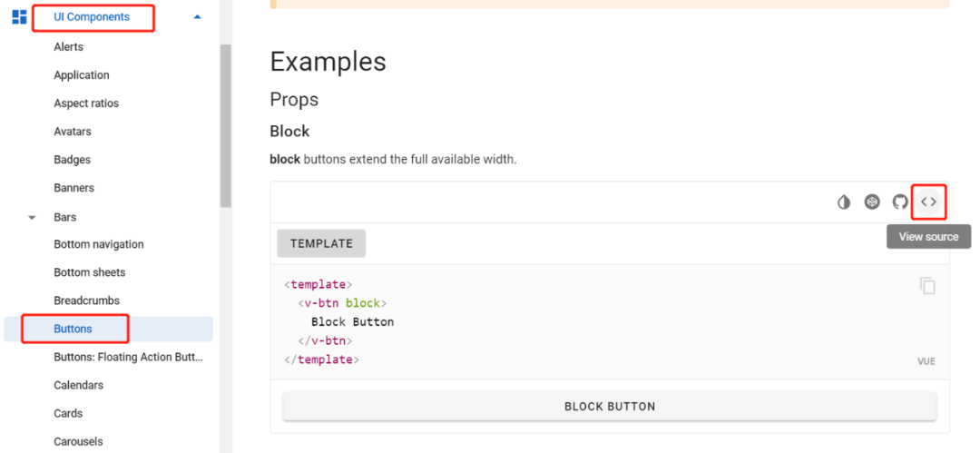Copy the template code snippet icon
Screen dimensions: 980x453
pyautogui.click(x=927, y=285)
